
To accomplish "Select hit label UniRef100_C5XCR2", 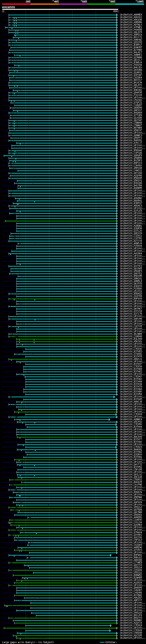I will [x=131, y=100].
